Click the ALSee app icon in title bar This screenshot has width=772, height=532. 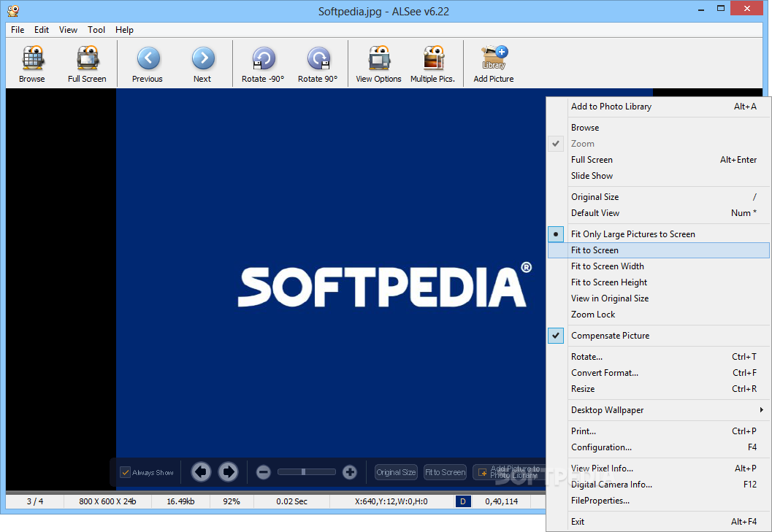[x=13, y=11]
